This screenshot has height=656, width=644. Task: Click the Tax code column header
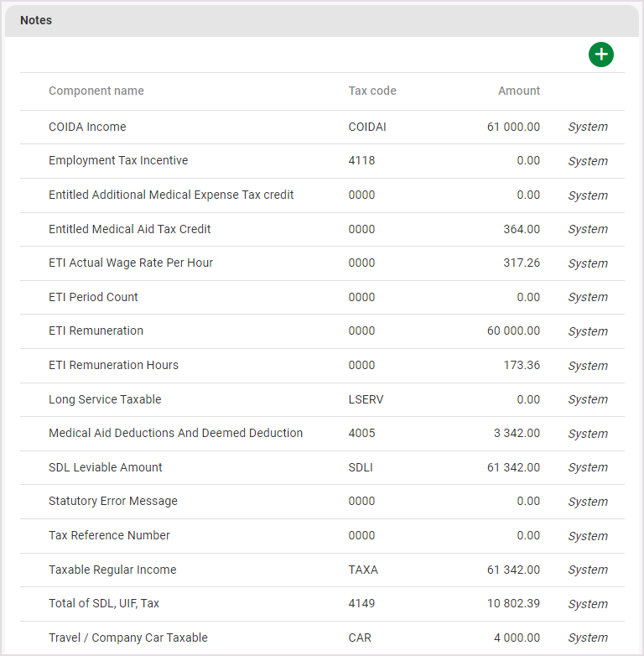tap(372, 91)
